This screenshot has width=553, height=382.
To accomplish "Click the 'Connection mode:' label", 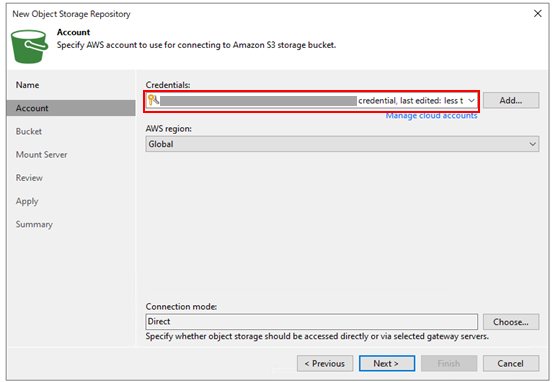I will [x=181, y=307].
